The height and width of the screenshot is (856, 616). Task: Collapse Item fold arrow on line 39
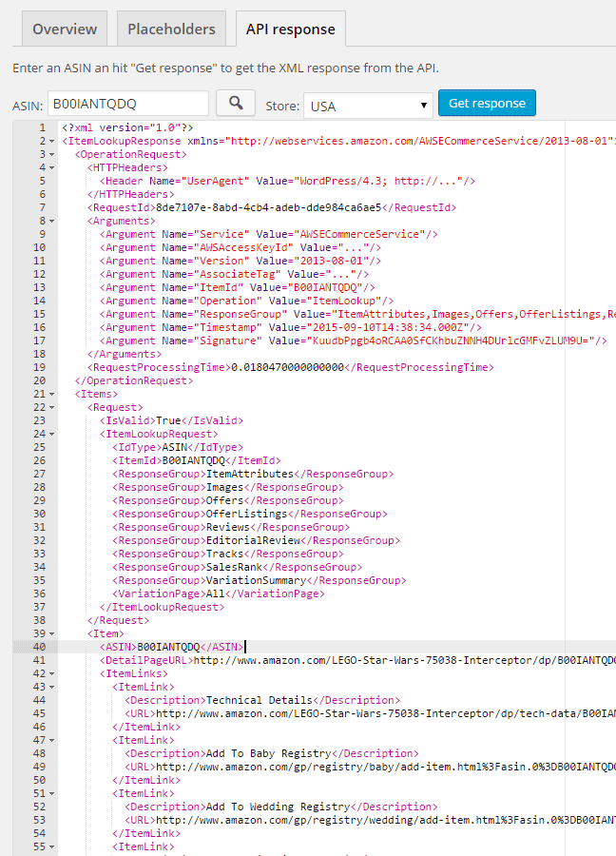point(52,634)
